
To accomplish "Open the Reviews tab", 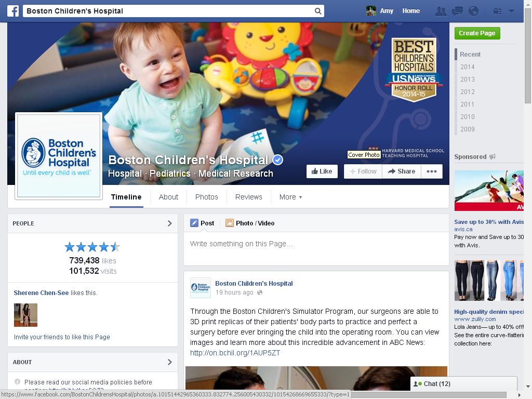I will [249, 197].
